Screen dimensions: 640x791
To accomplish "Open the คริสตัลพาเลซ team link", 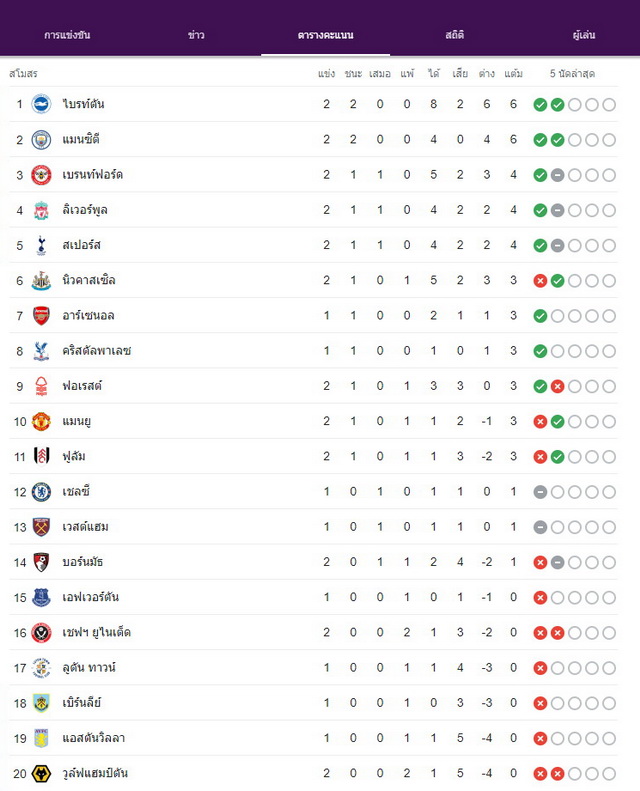I will [x=97, y=351].
